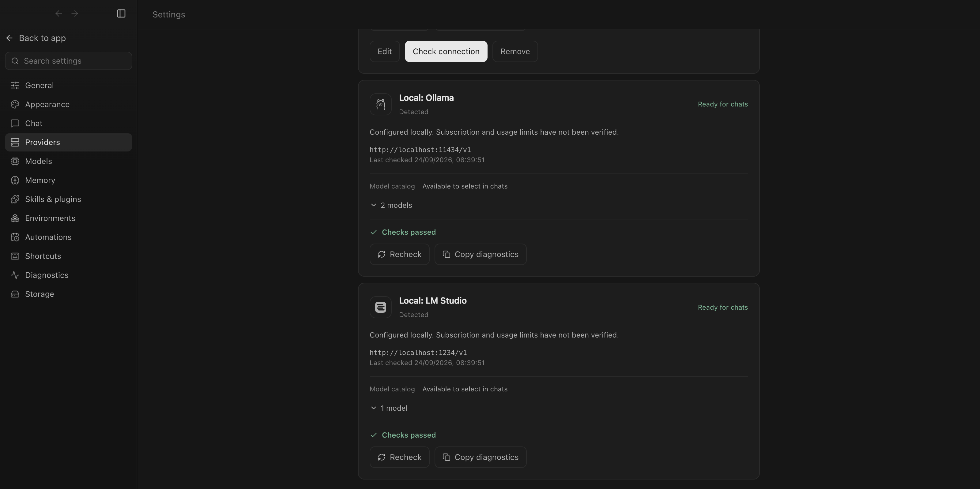Open Environments settings
Viewport: 980px width, 489px height.
click(x=69, y=218)
